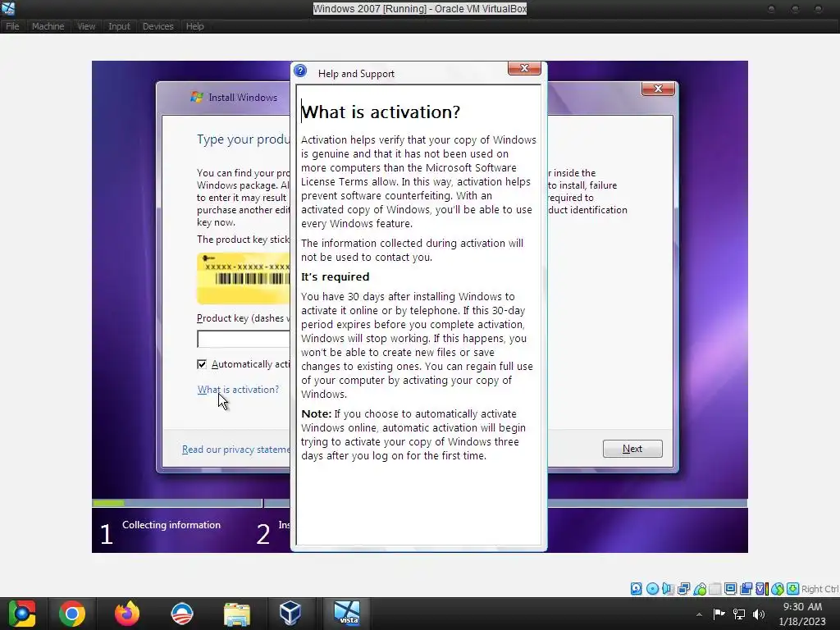Open the Machine menu
840x630 pixels.
(x=48, y=26)
